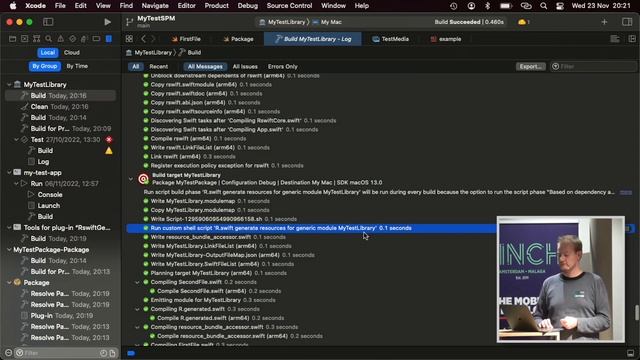Open the Find navigator magnifier icon
The width and height of the screenshot is (640, 360).
(x=49, y=39)
